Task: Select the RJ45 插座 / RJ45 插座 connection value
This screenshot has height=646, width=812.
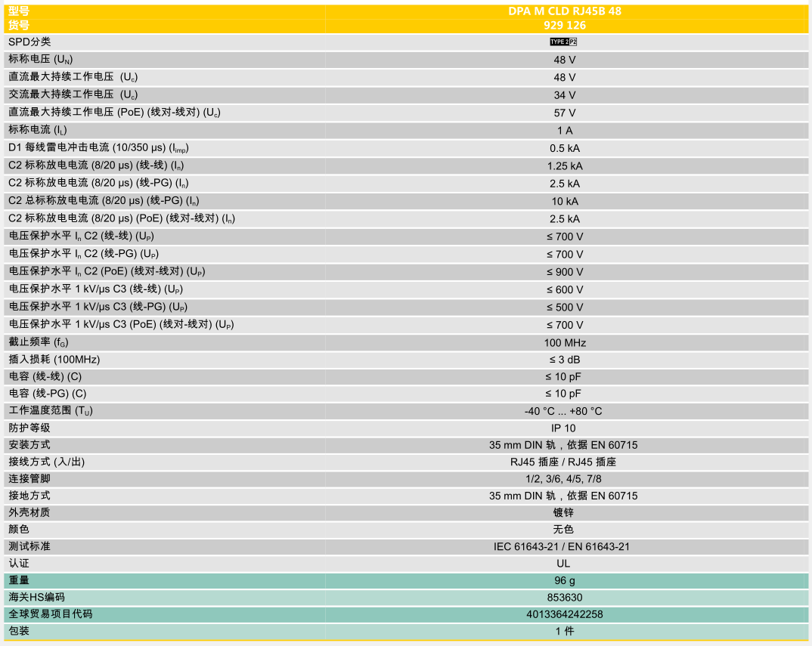Action: [x=564, y=462]
